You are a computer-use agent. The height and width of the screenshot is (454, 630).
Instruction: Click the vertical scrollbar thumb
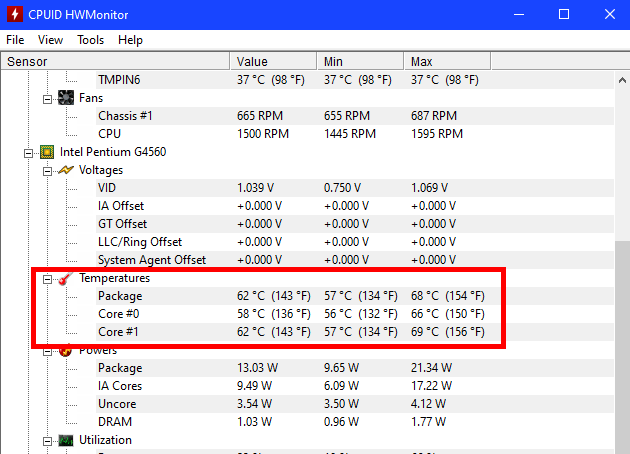(622, 347)
